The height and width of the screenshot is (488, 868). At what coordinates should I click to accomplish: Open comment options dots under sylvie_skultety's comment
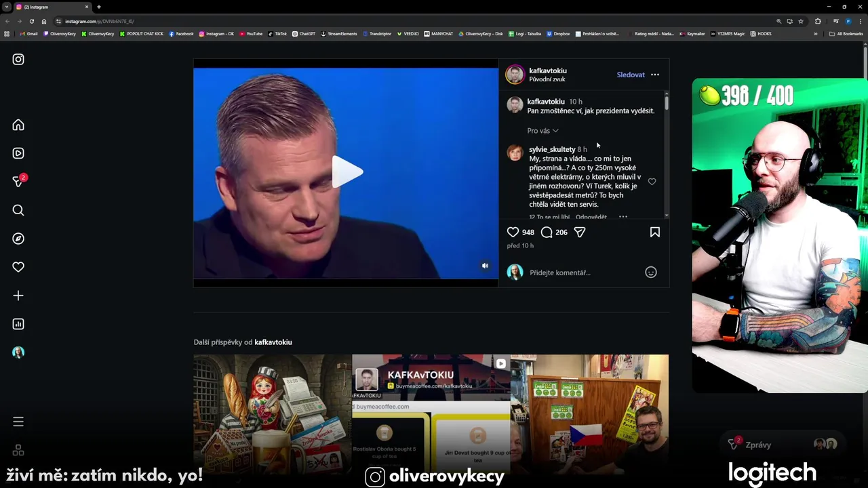click(x=623, y=217)
